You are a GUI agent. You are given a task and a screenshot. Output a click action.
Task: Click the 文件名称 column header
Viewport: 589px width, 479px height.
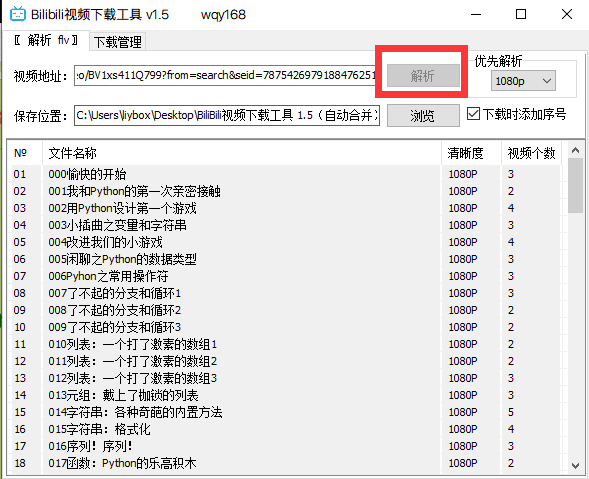242,153
